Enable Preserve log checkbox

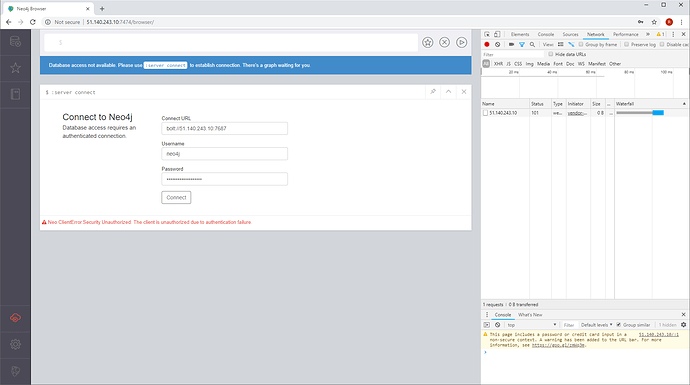click(x=627, y=44)
